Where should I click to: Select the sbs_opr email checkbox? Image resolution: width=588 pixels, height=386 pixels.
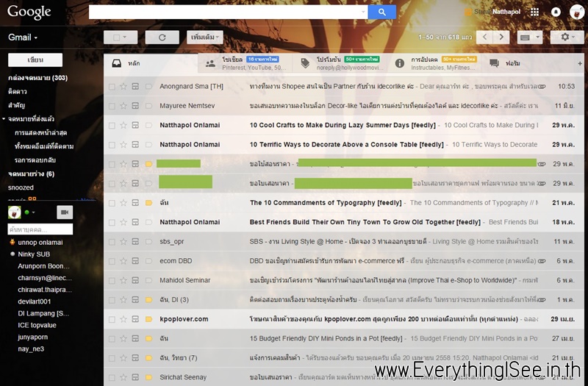[x=112, y=242]
